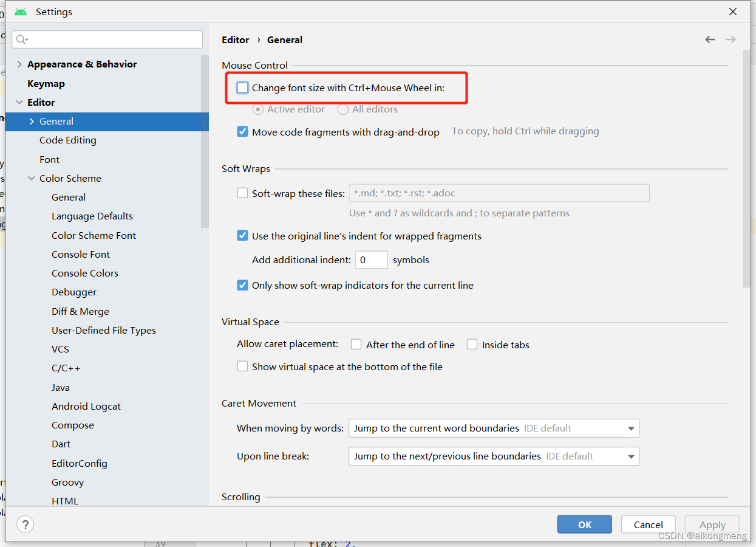The image size is (756, 547).
Task: Collapse the Color Scheme subtree
Action: [32, 178]
